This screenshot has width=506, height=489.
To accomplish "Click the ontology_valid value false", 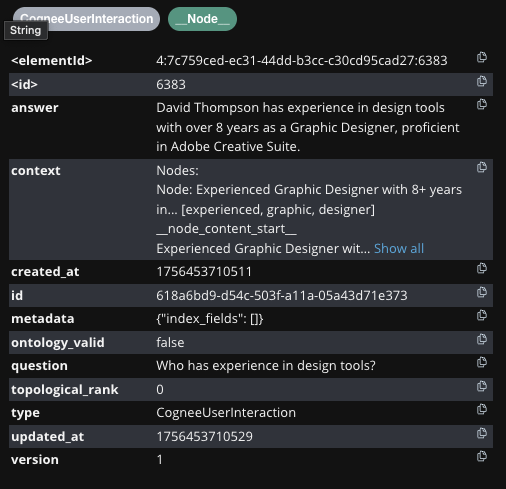I will 170,343.
